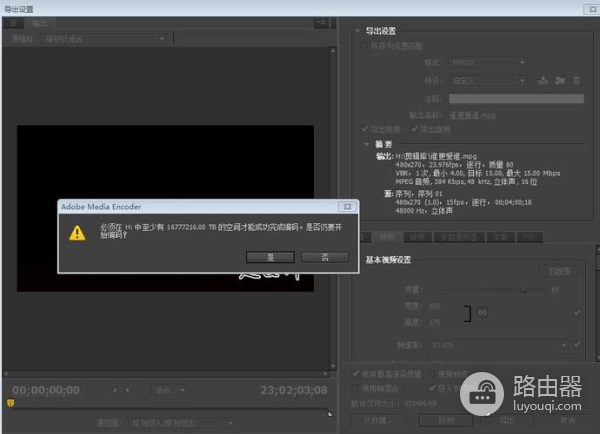This screenshot has height=434, width=600.
Task: Open the source range dropdown below the timeline
Action: coord(181,423)
